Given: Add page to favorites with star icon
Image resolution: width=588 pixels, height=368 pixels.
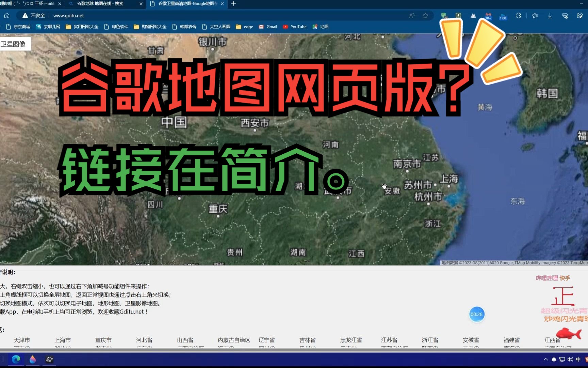Looking at the screenshot, I should tap(425, 16).
